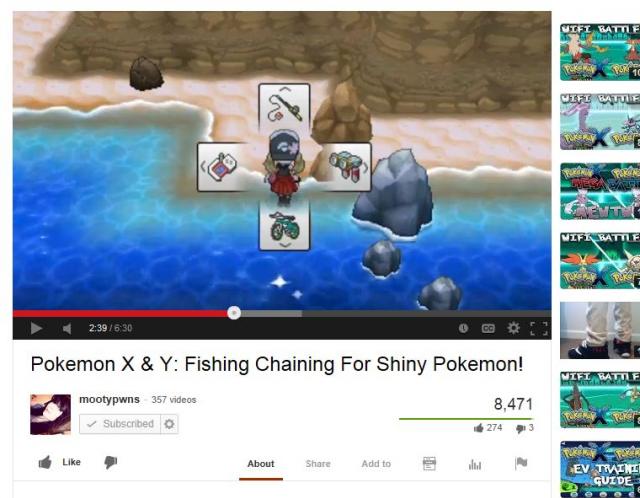
Task: Open subscription settings gear next to Subscribed
Action: [x=169, y=424]
